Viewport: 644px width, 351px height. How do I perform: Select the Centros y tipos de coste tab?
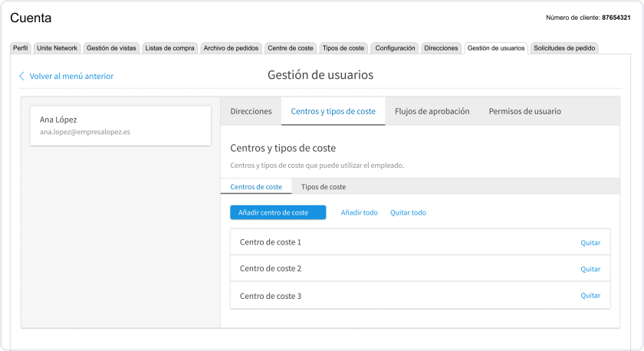click(333, 111)
